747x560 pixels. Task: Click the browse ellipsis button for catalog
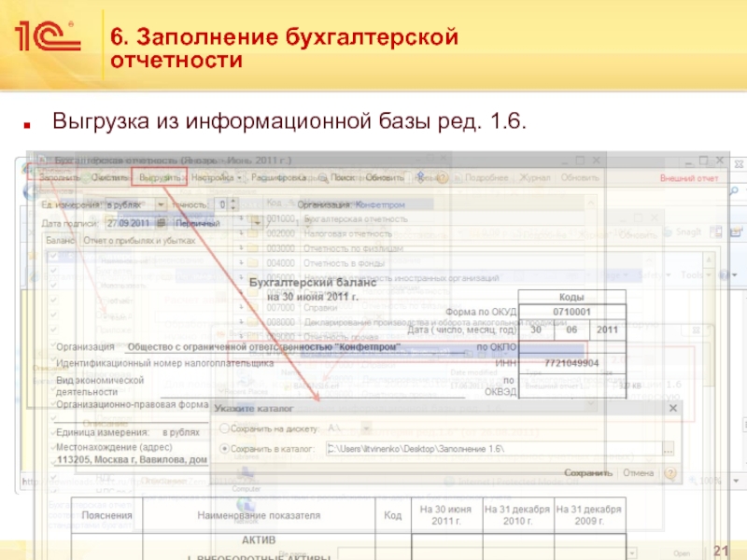(x=668, y=449)
